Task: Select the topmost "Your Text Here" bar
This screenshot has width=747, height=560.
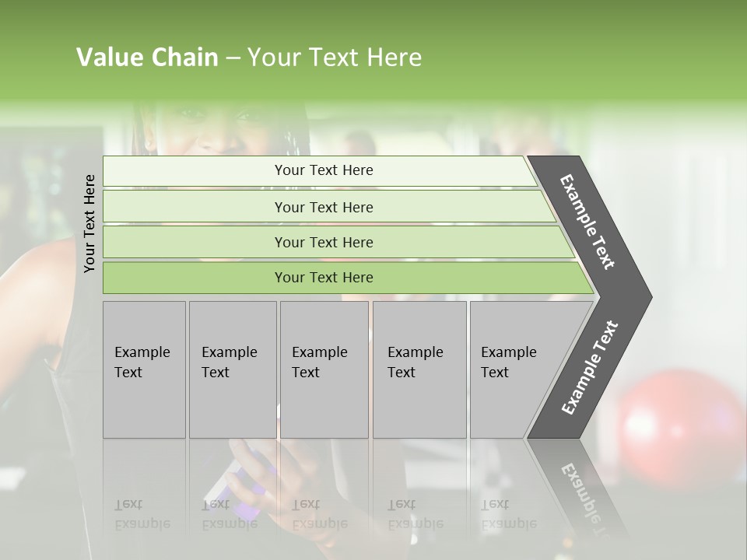Action: tap(323, 170)
